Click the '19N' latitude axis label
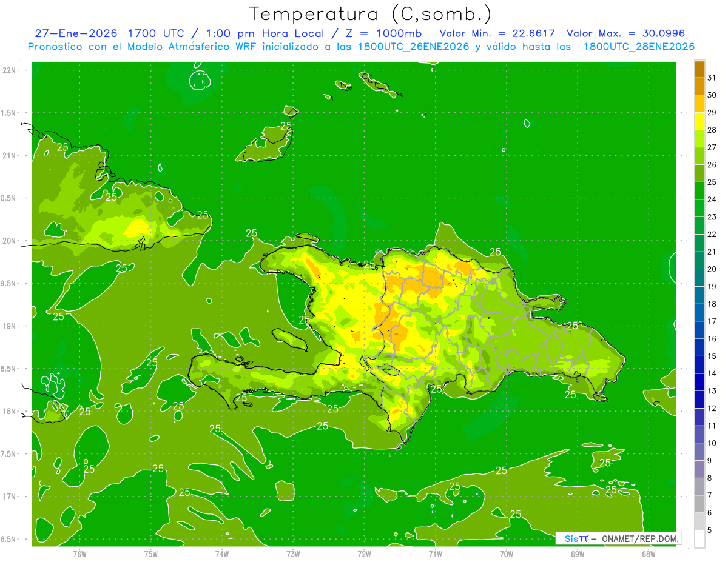Screen dimensions: 728x562 click(10, 326)
